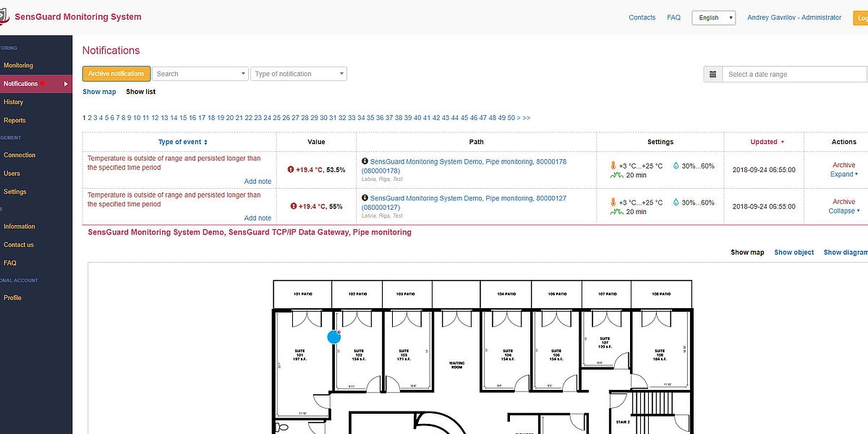Click info icon before 80000178 path

click(365, 161)
